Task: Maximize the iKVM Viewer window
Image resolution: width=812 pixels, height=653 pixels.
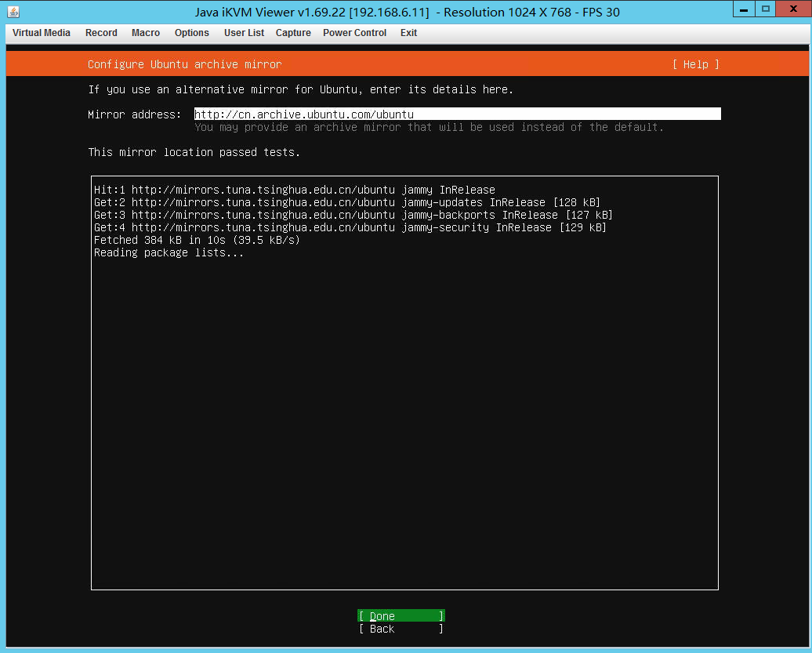Action: click(766, 9)
